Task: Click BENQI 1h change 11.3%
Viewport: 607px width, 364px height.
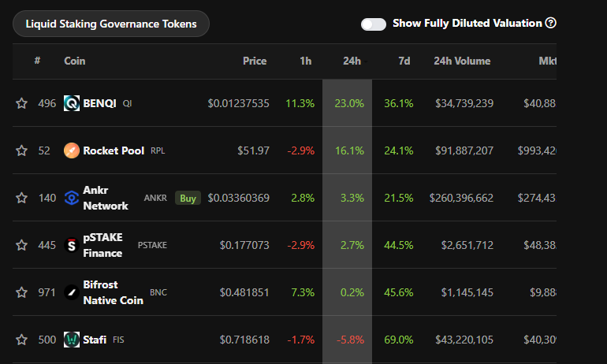Action: [x=300, y=103]
